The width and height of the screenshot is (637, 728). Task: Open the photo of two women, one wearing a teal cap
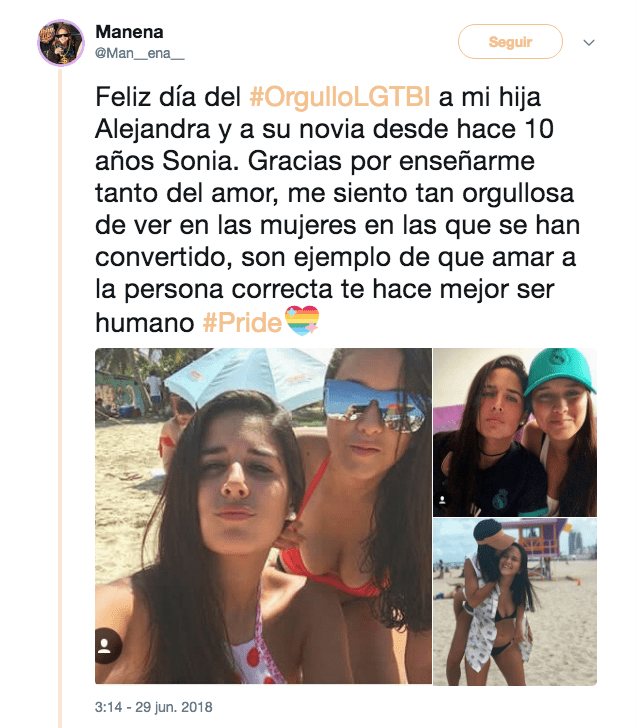tap(515, 432)
